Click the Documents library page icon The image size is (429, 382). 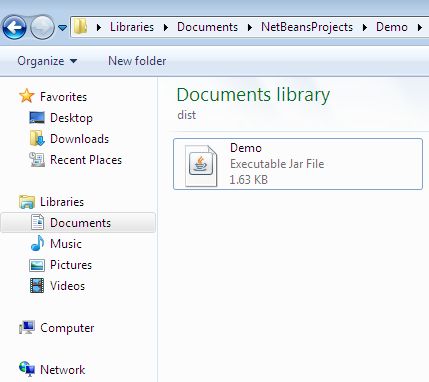click(37, 222)
